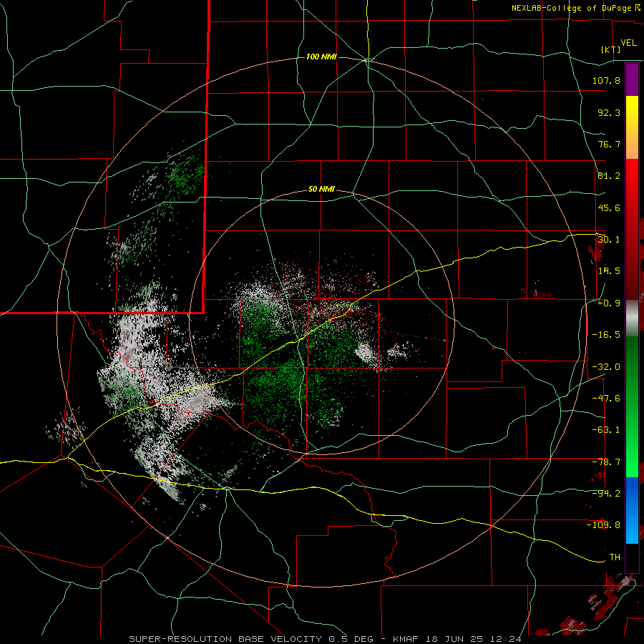
Task: Select the 50 NMI range ring label
Action: tap(321, 190)
